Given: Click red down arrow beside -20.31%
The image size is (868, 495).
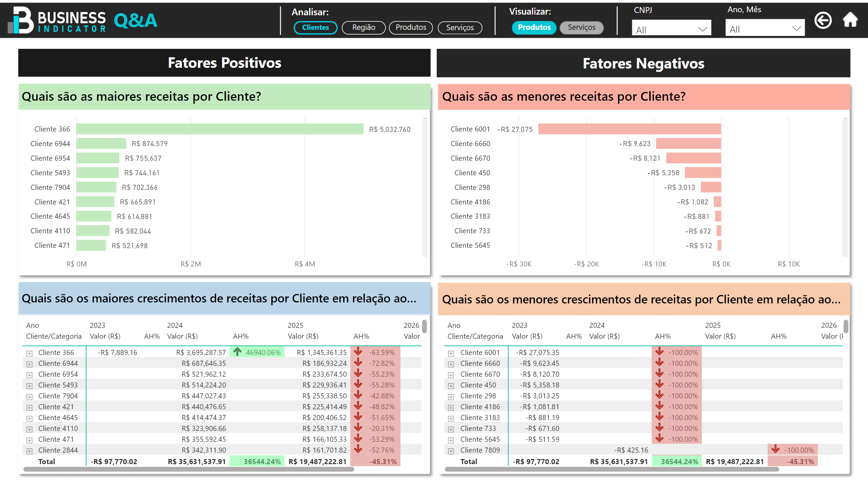Looking at the screenshot, I should [x=358, y=428].
